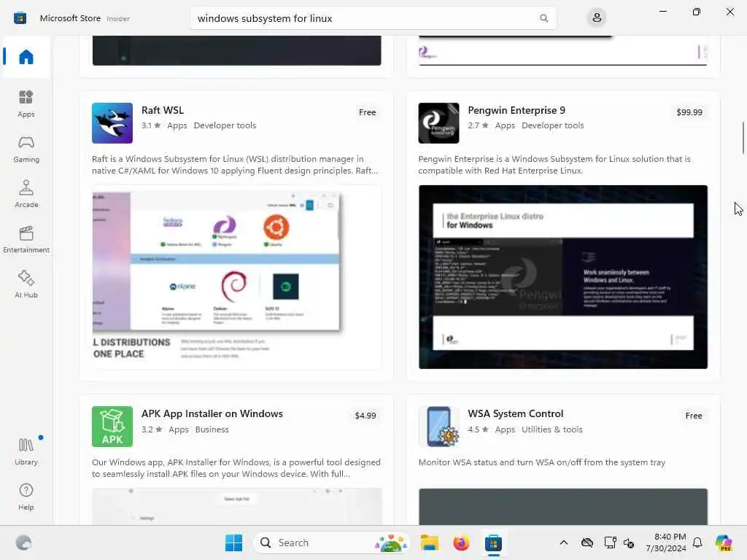Click the Raft WSL description text
The width and height of the screenshot is (747, 560).
point(236,165)
